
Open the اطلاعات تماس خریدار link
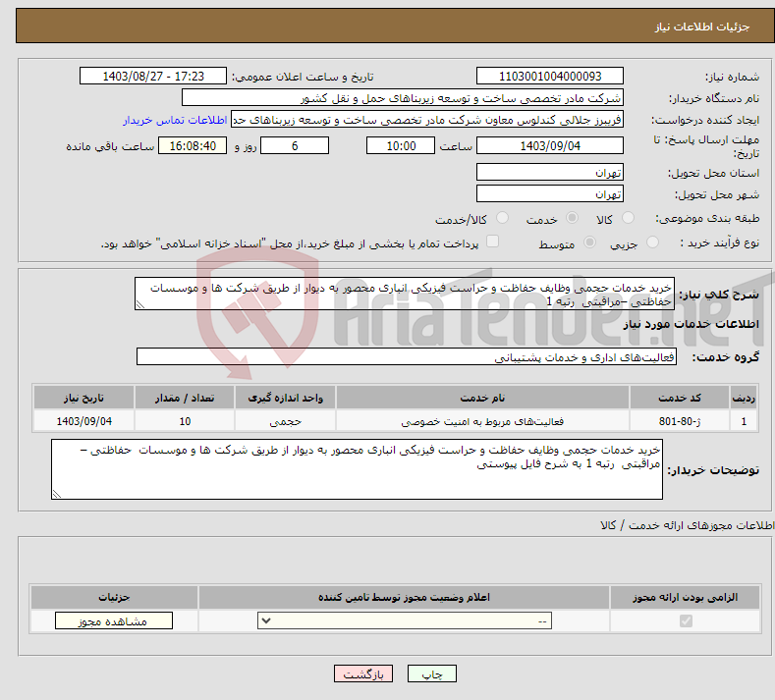coord(175,120)
